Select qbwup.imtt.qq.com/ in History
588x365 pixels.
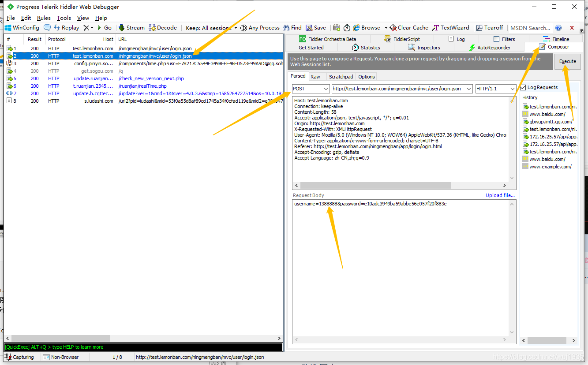point(551,122)
